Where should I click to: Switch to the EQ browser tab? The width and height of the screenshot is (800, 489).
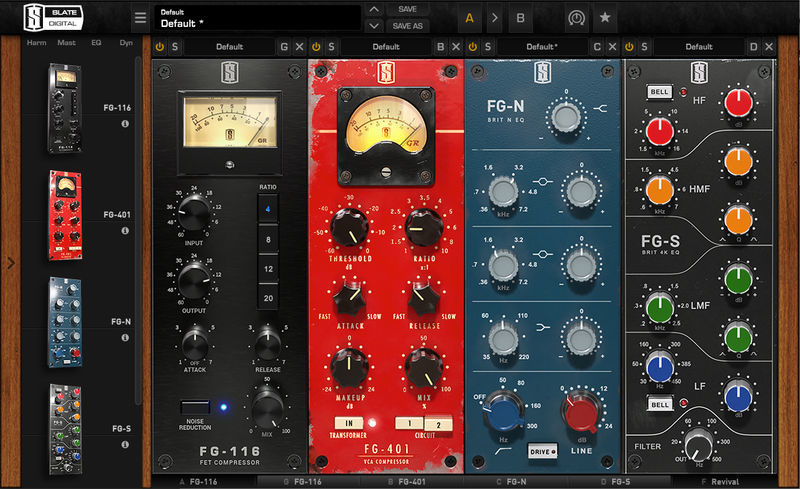click(x=96, y=43)
